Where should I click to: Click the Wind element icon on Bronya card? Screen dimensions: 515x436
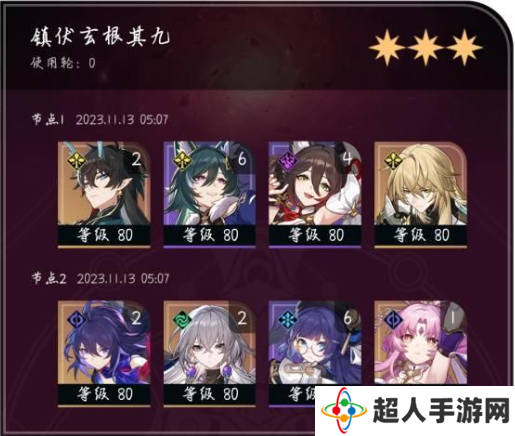click(182, 320)
